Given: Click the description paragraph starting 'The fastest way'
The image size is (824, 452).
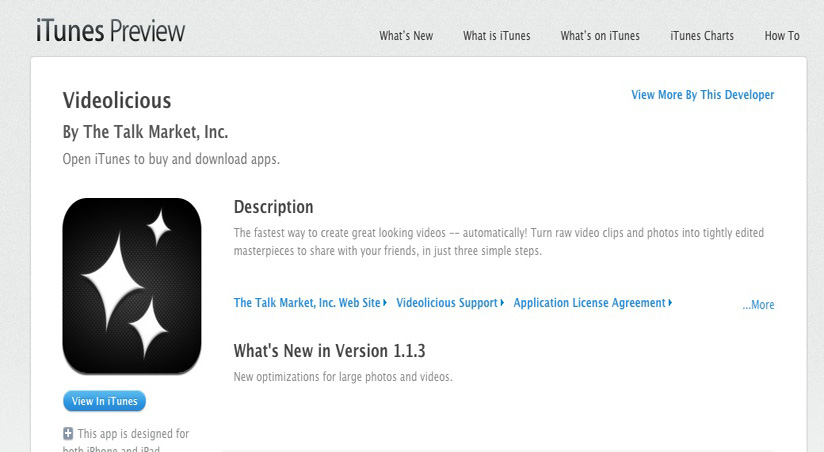Looking at the screenshot, I should click(499, 242).
